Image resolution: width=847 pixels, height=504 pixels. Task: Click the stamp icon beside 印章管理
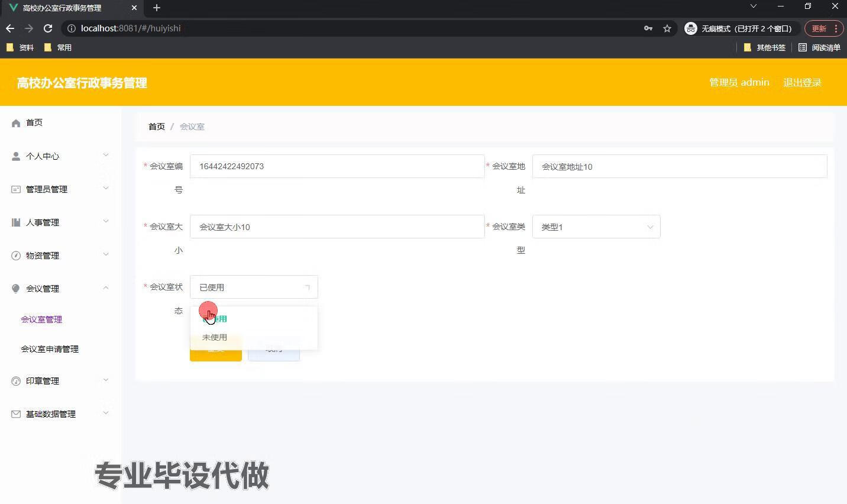pyautogui.click(x=16, y=381)
